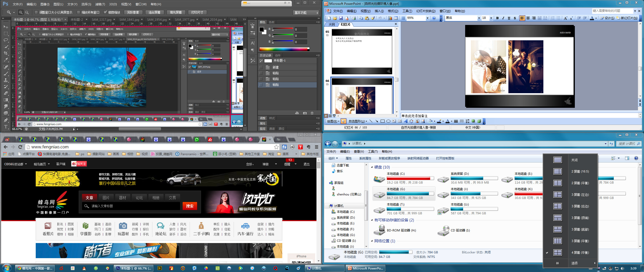Viewport: 644px width, 272px height.
Task: Click the 适合屏幕 button in Photoshop
Action: pos(154,12)
